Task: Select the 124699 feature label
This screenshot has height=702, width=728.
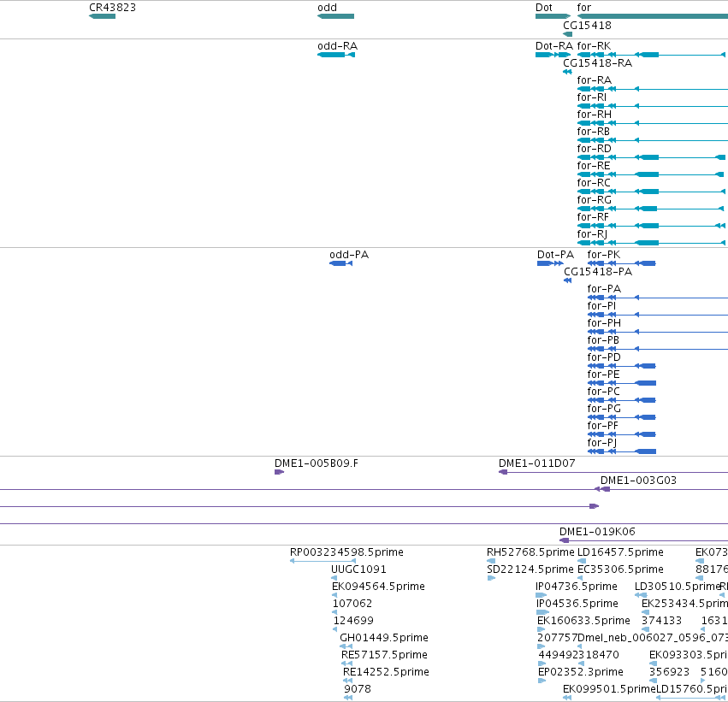Action: [x=353, y=621]
